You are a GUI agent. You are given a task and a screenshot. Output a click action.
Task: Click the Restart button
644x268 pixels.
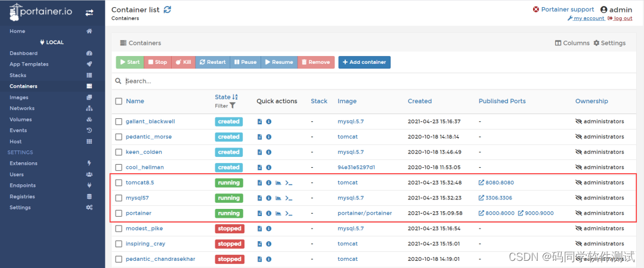212,62
